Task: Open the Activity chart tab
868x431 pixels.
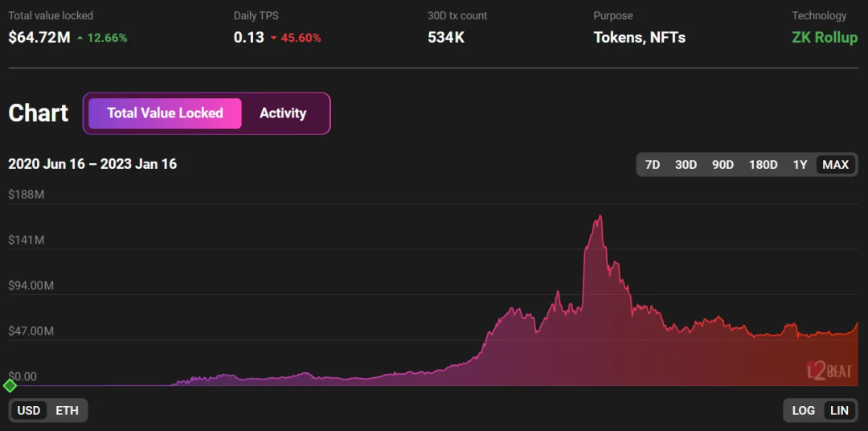Action: coord(283,113)
